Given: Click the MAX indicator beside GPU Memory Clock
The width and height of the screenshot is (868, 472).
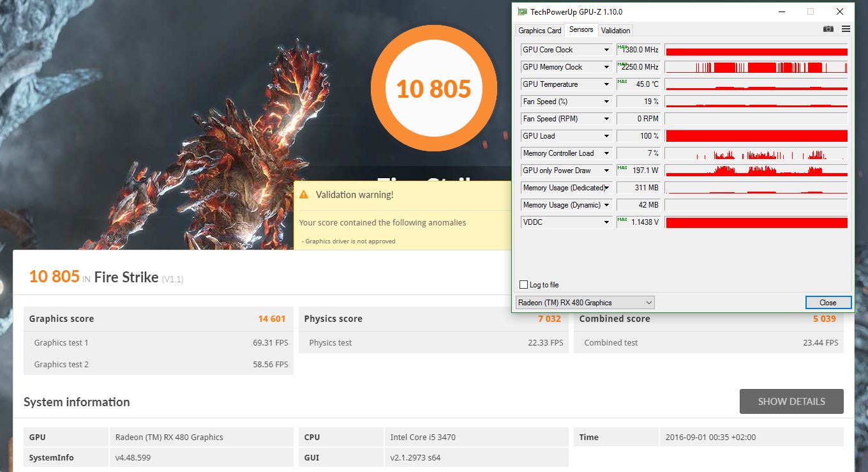Looking at the screenshot, I should (x=621, y=65).
